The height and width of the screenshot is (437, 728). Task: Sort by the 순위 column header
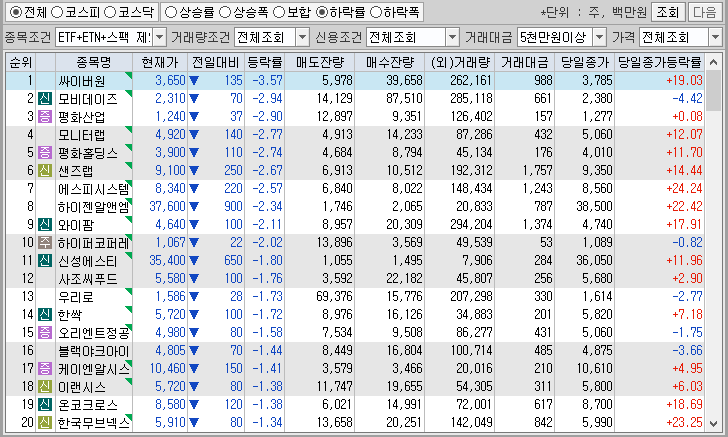pyautogui.click(x=20, y=62)
